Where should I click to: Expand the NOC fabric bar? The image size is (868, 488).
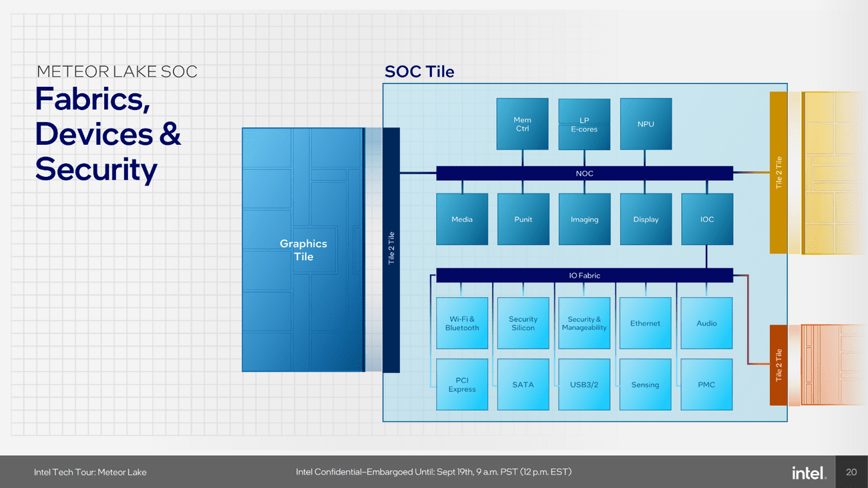tap(584, 173)
